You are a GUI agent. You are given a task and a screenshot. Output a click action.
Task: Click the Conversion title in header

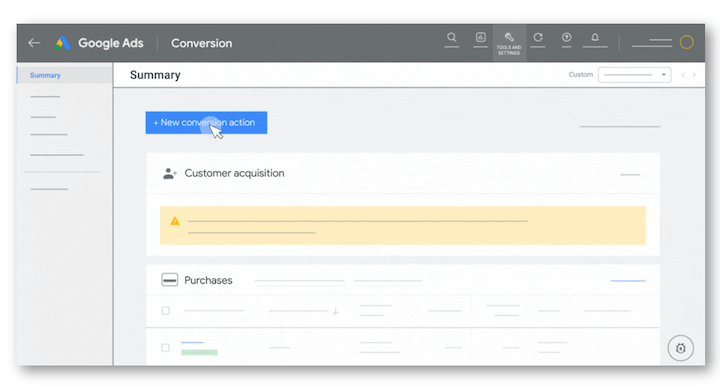[x=202, y=43]
